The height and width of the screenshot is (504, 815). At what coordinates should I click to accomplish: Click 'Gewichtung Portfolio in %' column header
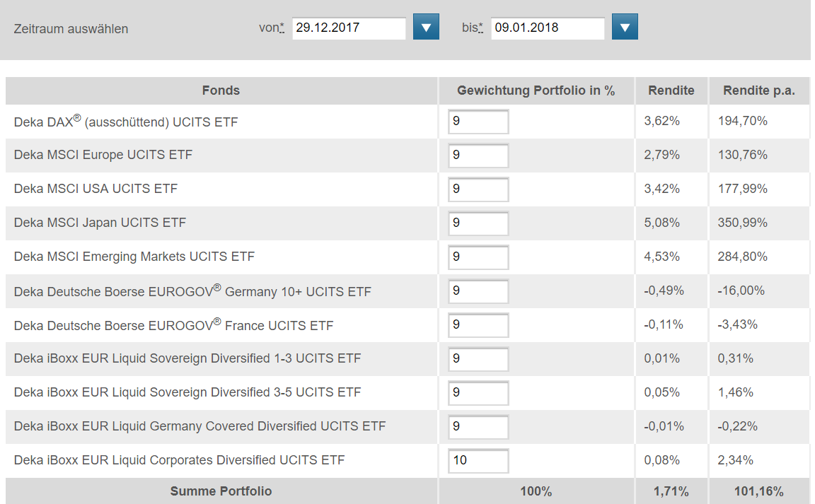536,90
